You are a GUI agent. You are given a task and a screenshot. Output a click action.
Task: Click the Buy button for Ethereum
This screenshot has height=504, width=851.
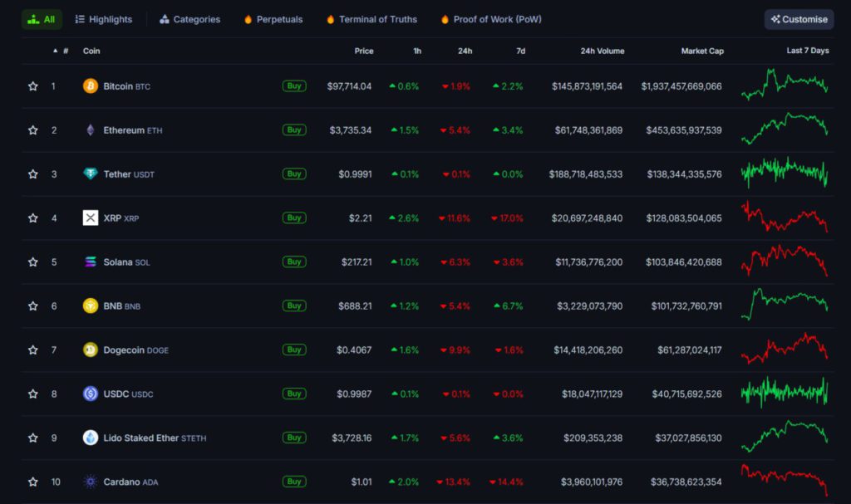coord(294,130)
